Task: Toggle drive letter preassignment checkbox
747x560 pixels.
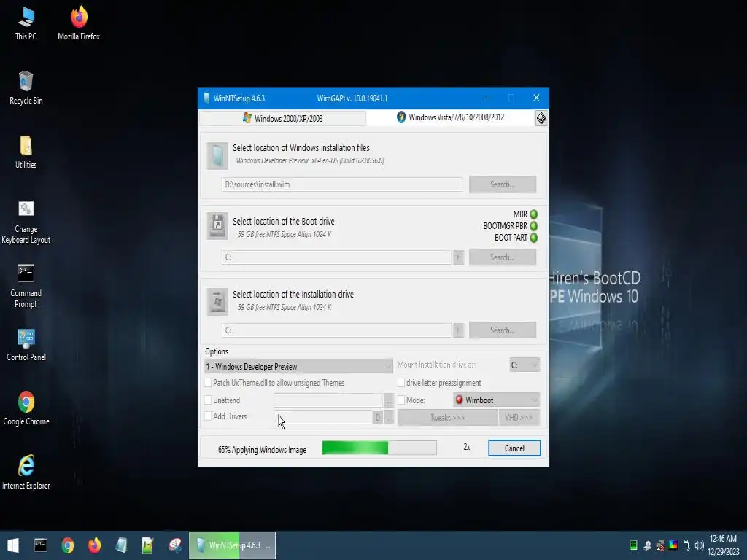Action: pyautogui.click(x=401, y=382)
